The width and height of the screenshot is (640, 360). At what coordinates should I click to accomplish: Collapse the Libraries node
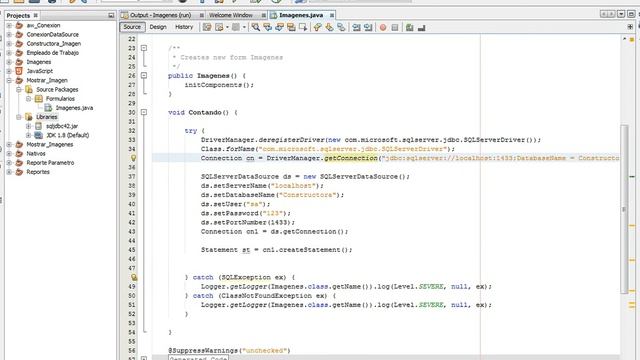(19, 117)
